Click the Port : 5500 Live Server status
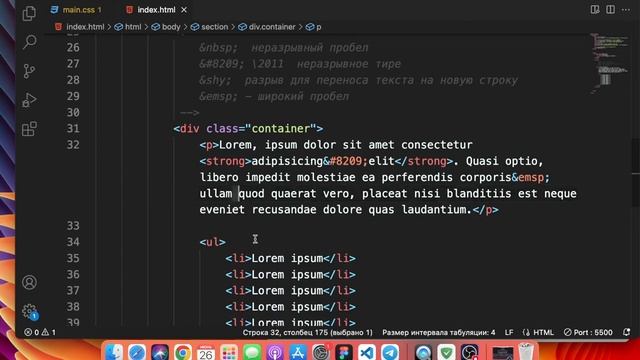The height and width of the screenshot is (360, 640). pyautogui.click(x=588, y=333)
